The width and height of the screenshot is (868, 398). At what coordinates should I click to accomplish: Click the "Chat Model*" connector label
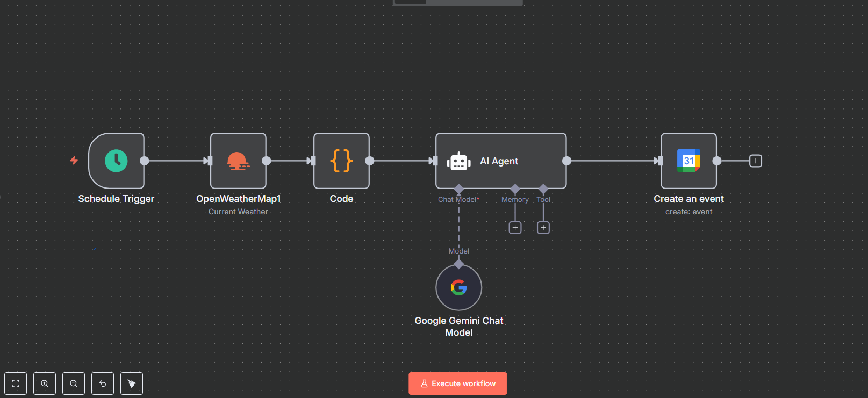(458, 199)
